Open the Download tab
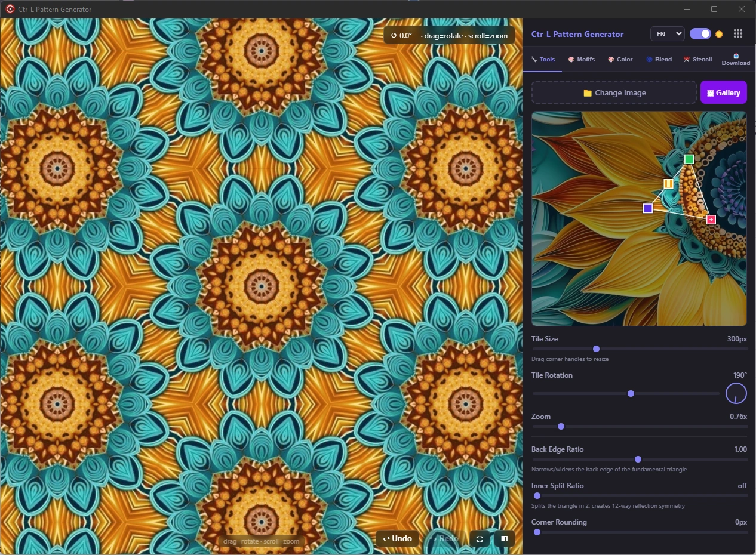The image size is (756, 555). pos(736,60)
